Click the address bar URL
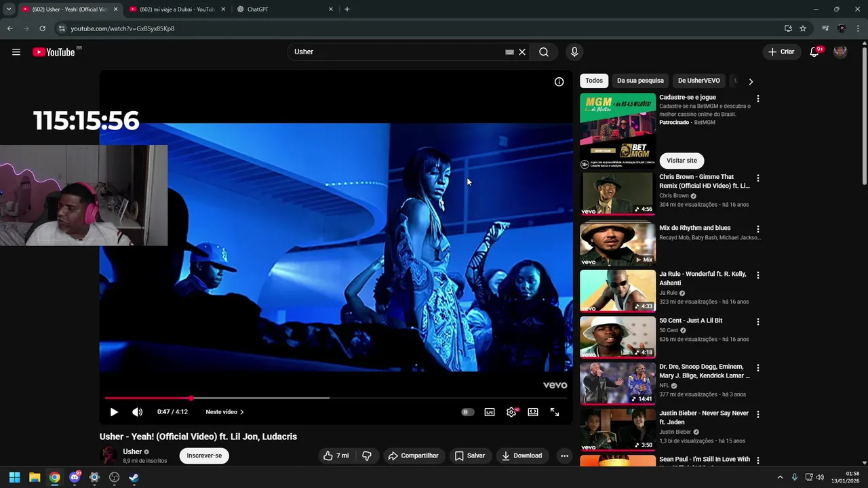 click(123, 28)
